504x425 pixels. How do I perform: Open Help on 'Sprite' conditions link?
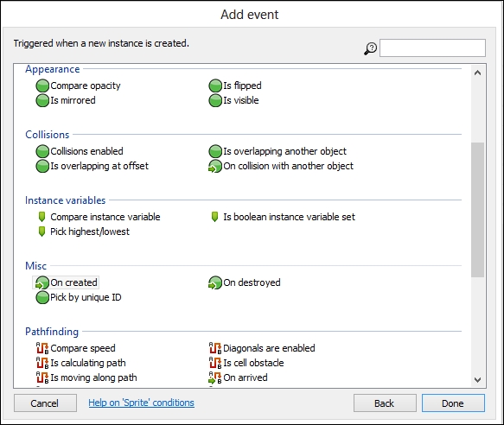(142, 403)
